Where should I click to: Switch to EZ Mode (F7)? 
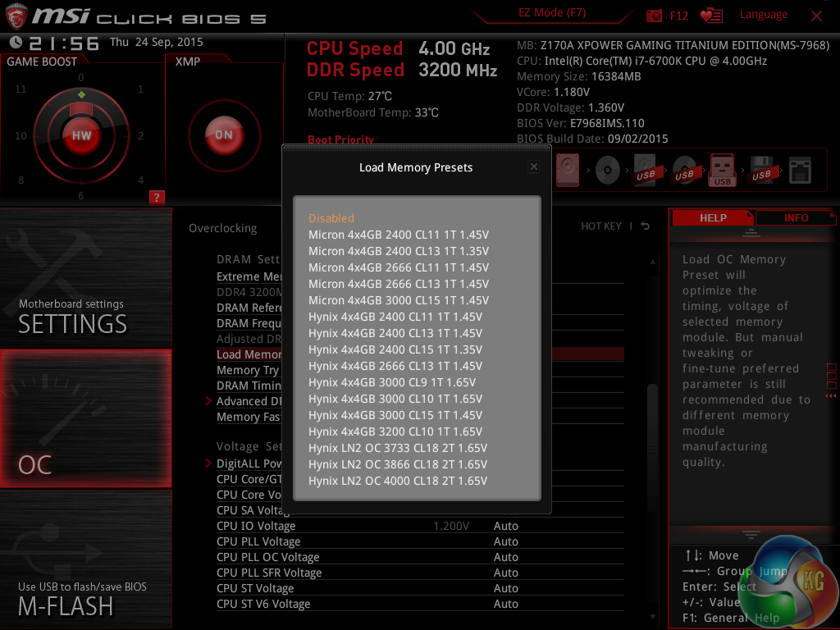click(x=552, y=13)
